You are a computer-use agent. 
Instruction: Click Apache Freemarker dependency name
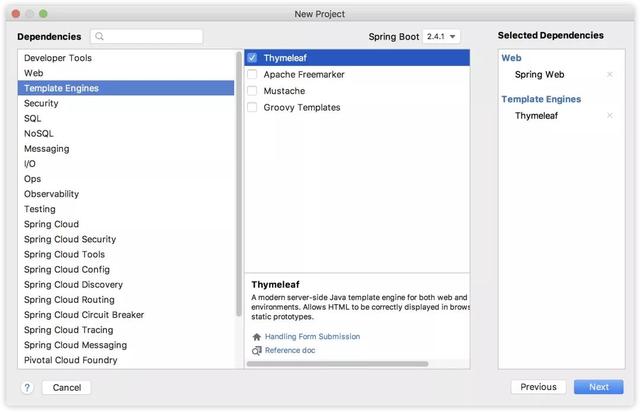[304, 74]
